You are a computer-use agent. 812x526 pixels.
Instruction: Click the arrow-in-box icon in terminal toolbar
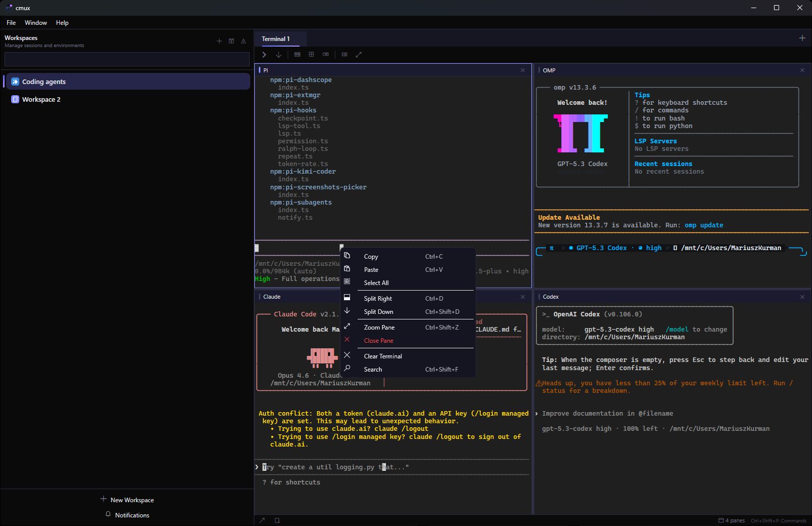(x=326, y=54)
